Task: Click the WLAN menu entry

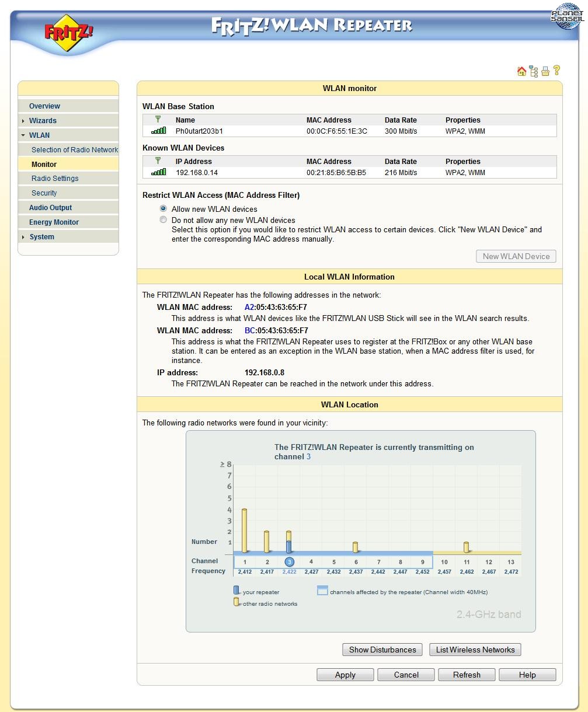Action: 39,135
